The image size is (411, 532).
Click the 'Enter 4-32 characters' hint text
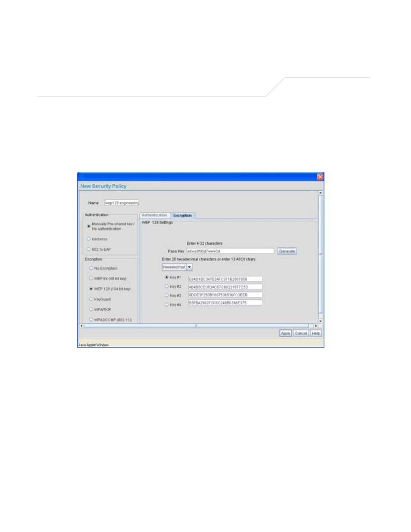tap(205, 243)
